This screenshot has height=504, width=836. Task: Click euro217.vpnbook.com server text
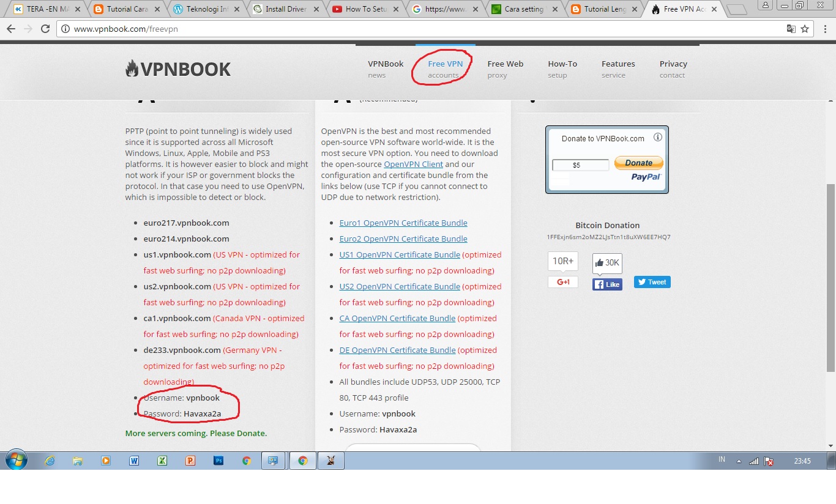coord(186,223)
